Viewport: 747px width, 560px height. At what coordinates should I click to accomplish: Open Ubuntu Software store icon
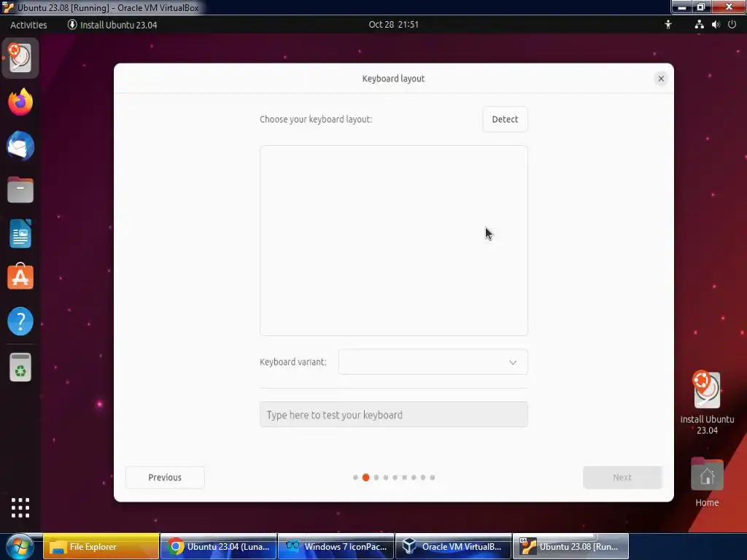coord(20,276)
